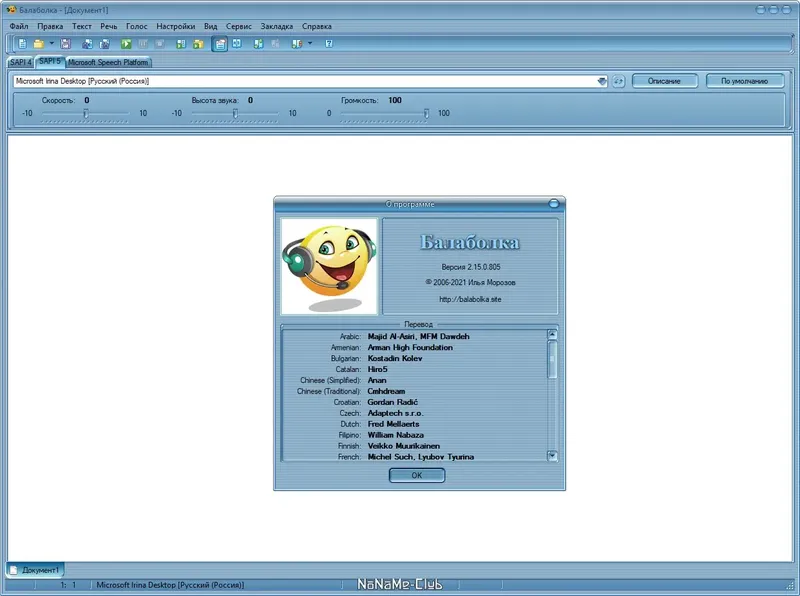
Task: Click the swap arrows icon near Описание button
Action: click(x=618, y=82)
